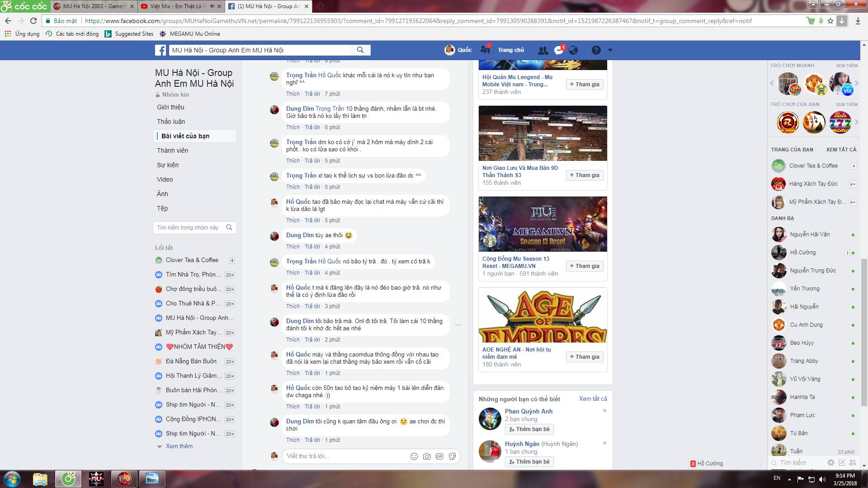Screen dimensions: 868x488
Task: Open MEGAMUVN Season 13 banner
Action: 543,224
